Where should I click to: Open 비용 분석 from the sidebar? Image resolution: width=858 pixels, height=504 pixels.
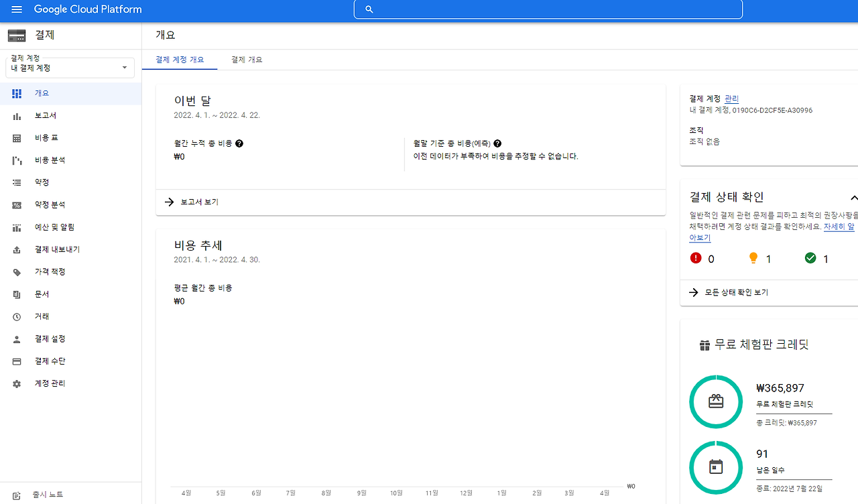point(16,160)
